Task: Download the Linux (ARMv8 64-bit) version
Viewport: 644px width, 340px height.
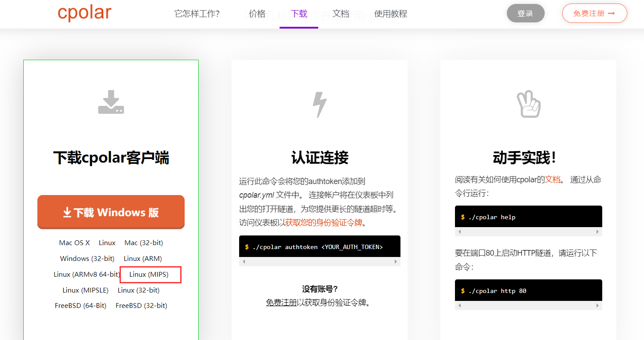Action: coord(87,275)
